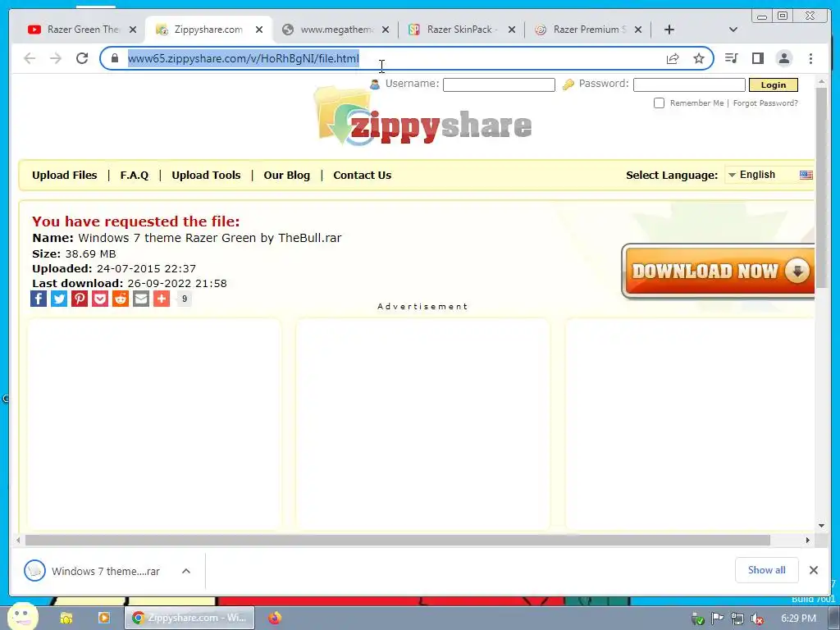Screen dimensions: 840x630
Task: Click the muted volume tray icon
Action: tap(757, 619)
